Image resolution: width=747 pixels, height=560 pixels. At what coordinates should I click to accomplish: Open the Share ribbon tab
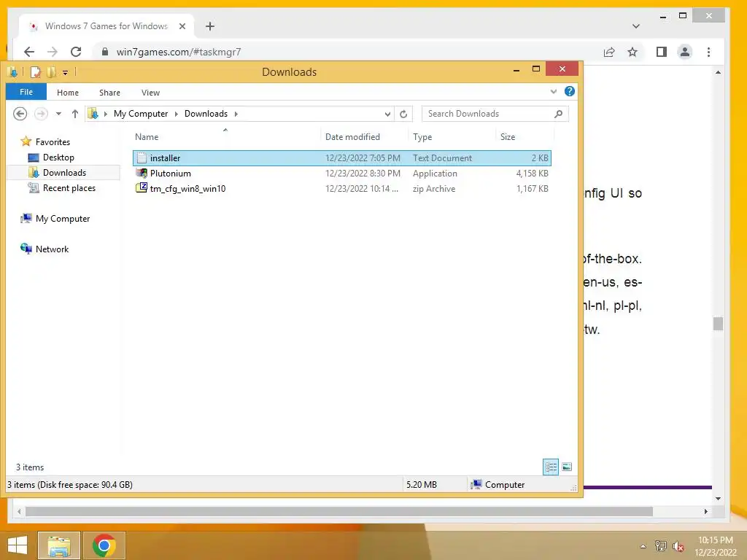(x=109, y=93)
